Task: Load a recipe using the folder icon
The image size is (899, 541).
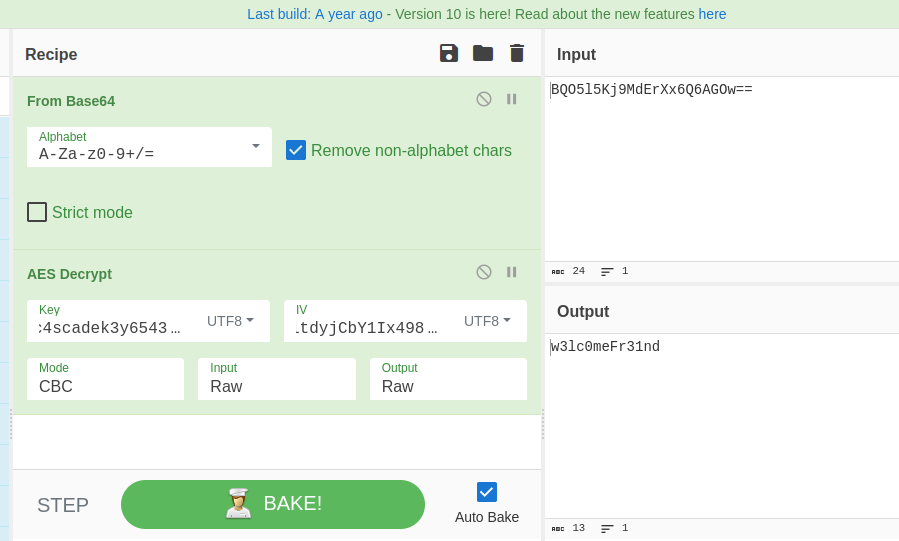Action: [x=483, y=53]
